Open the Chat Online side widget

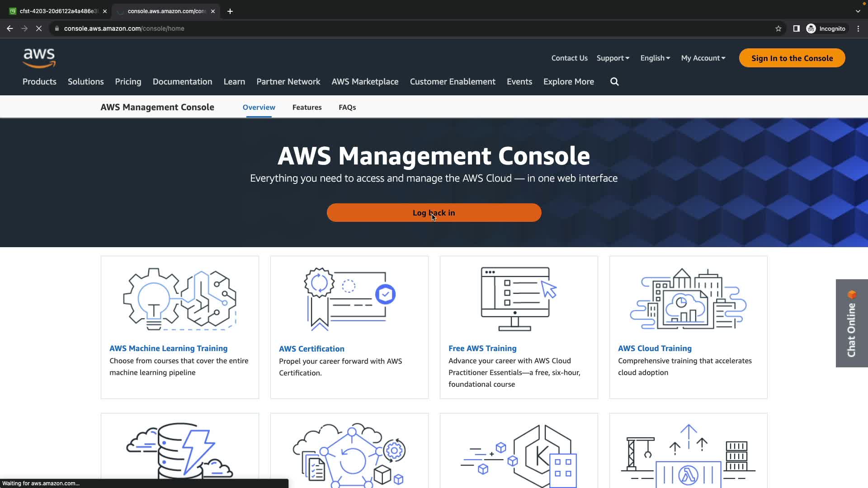tap(851, 323)
